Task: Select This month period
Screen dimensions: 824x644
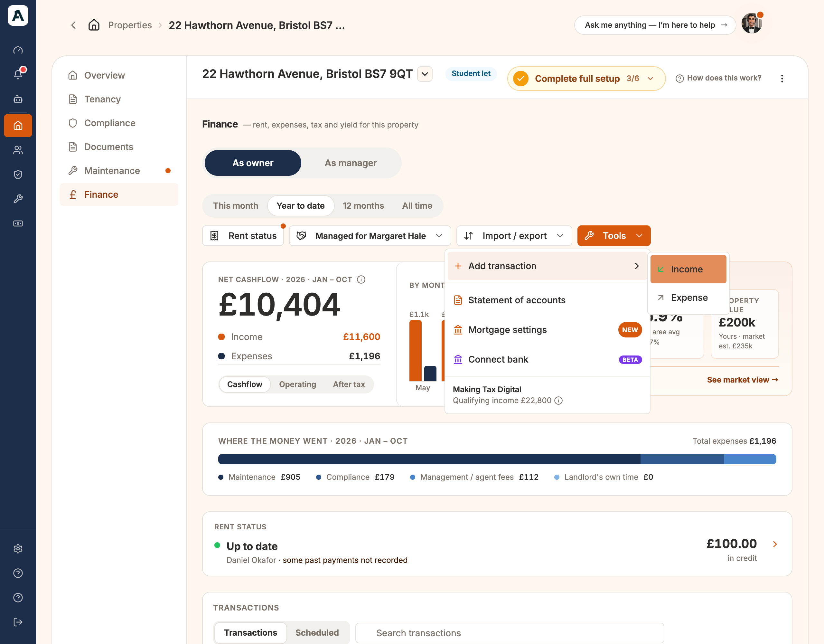Action: (x=235, y=206)
